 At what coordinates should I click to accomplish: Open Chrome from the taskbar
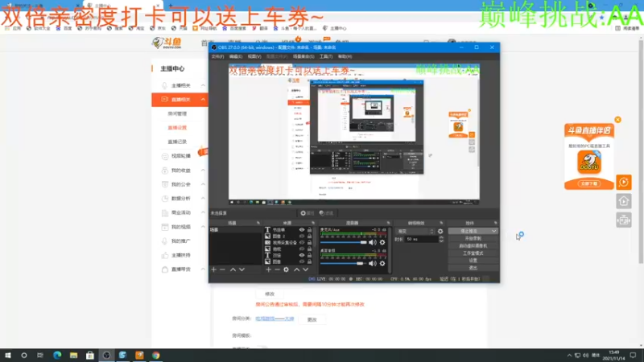tap(155, 355)
